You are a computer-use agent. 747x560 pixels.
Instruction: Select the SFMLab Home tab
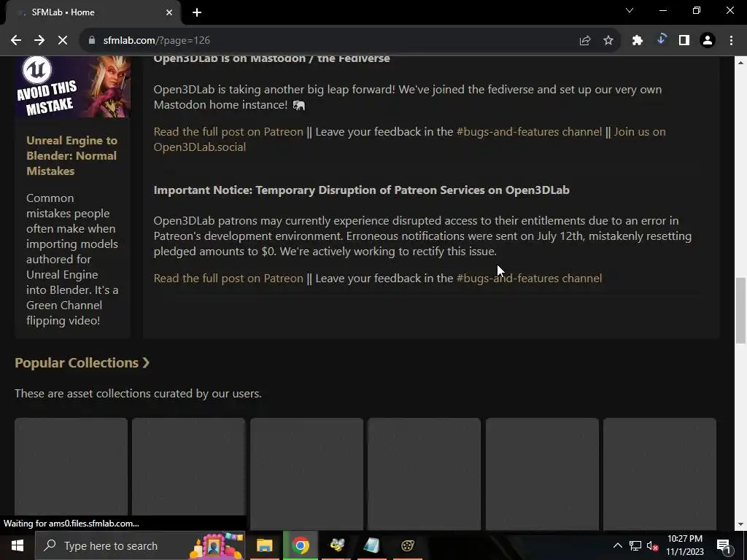[x=93, y=12]
